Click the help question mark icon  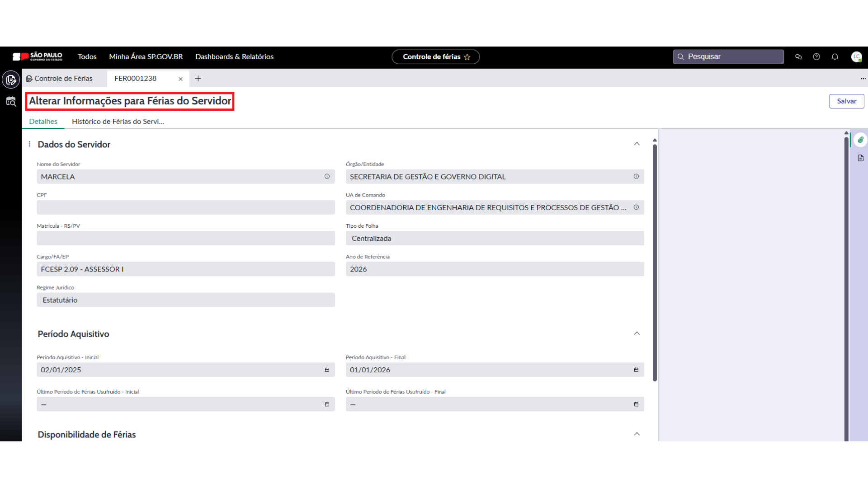coord(816,57)
